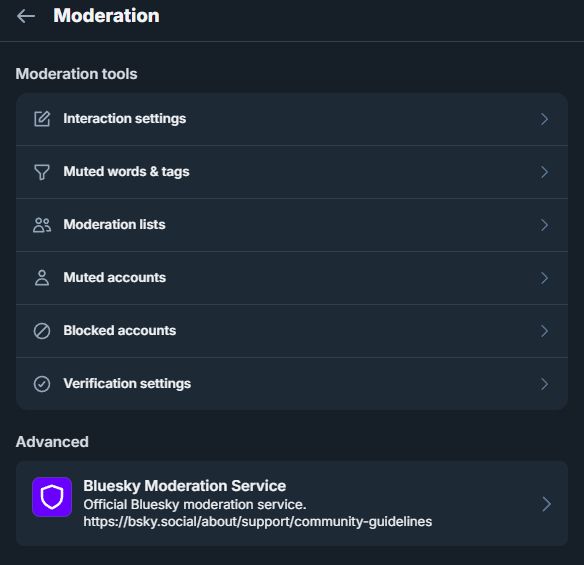Screen dimensions: 584x565
Task: Open the Interaction settings menu item
Action: [292, 119]
